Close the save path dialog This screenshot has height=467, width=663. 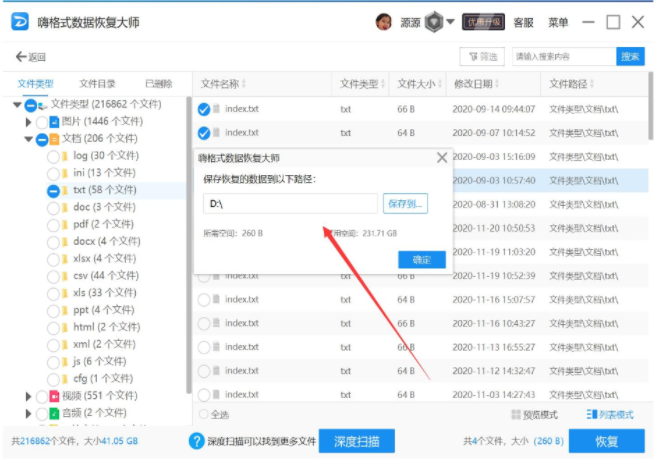point(442,158)
